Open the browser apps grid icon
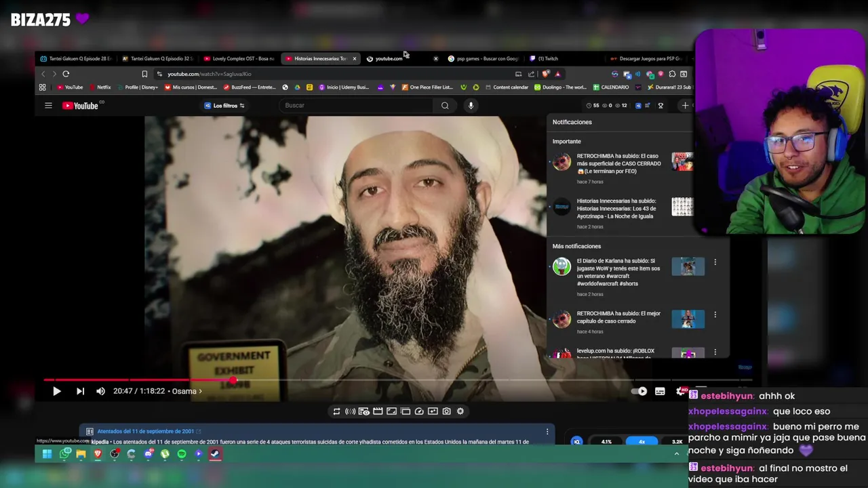Viewport: 868px width, 488px height. tap(42, 87)
